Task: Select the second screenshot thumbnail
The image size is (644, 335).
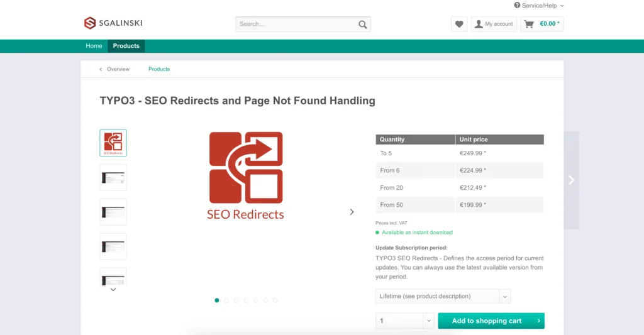Action: [x=113, y=177]
